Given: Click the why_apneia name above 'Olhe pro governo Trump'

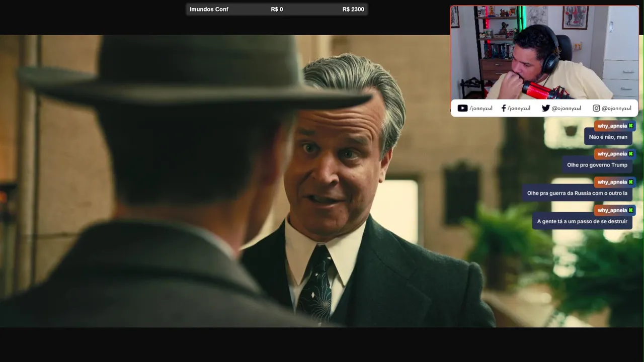Looking at the screenshot, I should tap(612, 154).
